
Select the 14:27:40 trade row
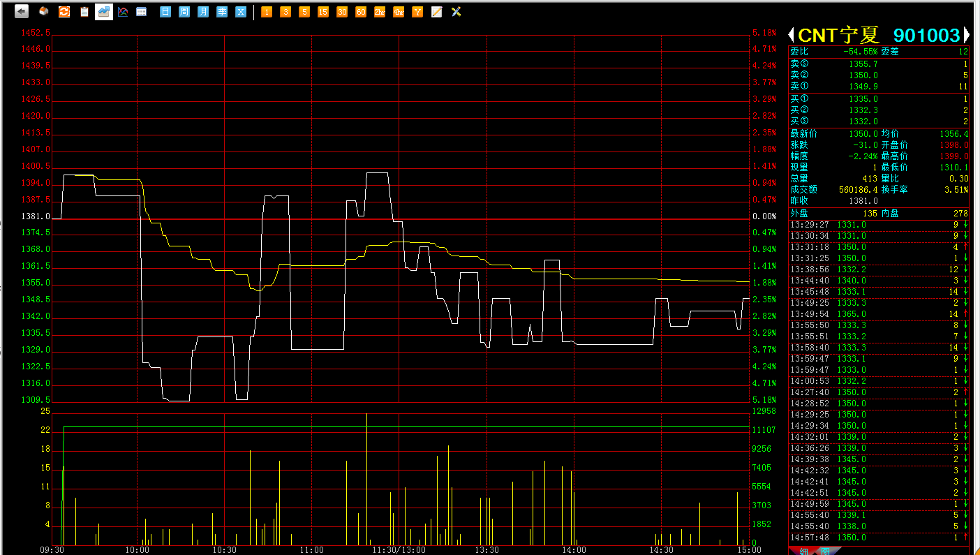point(879,392)
